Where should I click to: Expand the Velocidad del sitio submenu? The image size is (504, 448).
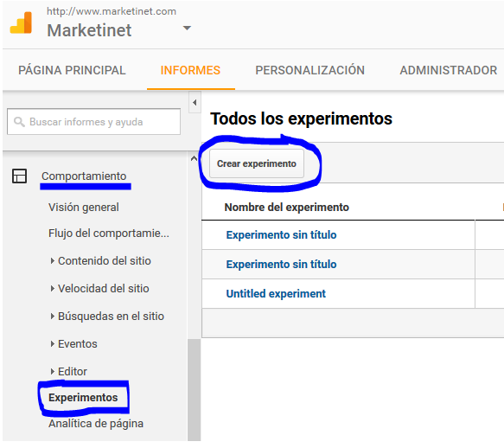pyautogui.click(x=53, y=289)
